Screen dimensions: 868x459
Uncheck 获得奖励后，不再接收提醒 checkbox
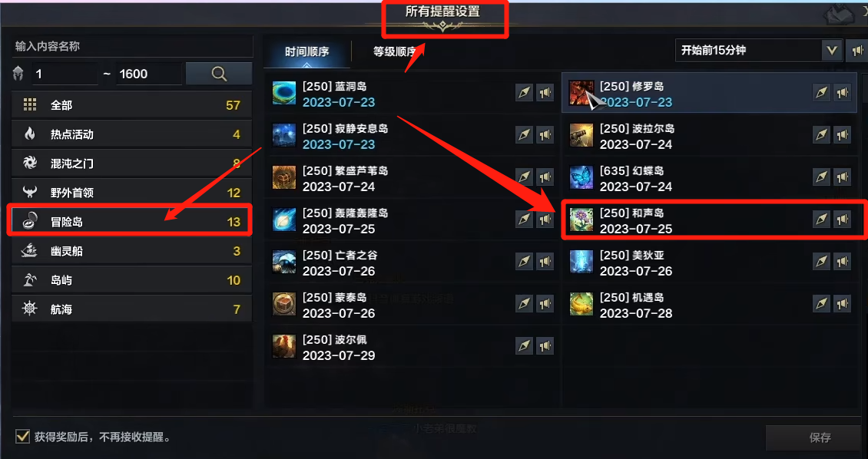22,436
